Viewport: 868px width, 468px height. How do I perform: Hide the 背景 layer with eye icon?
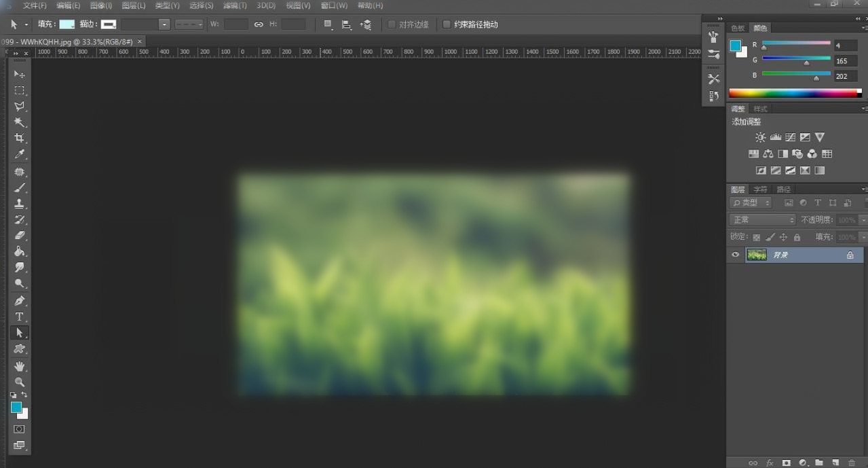click(x=736, y=255)
